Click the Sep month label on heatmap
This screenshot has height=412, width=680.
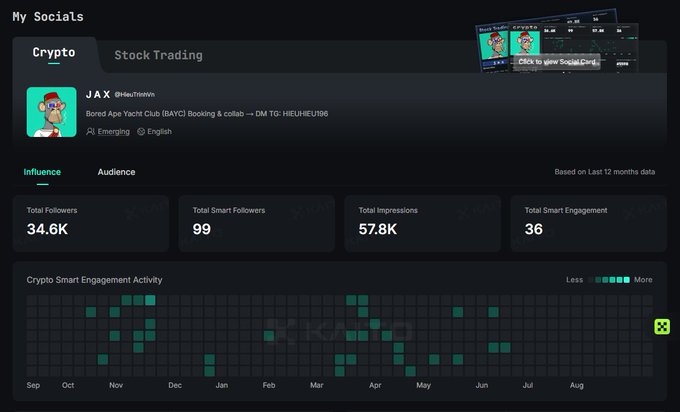click(33, 385)
